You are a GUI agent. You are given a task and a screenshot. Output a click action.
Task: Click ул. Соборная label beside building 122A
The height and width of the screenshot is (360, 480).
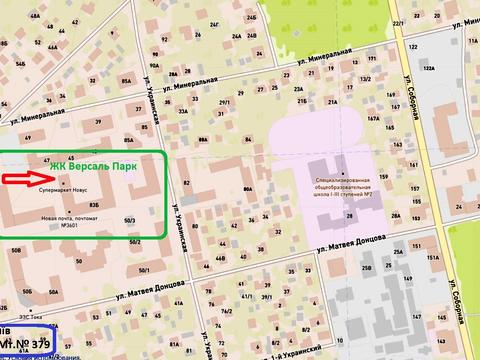pyautogui.click(x=411, y=97)
